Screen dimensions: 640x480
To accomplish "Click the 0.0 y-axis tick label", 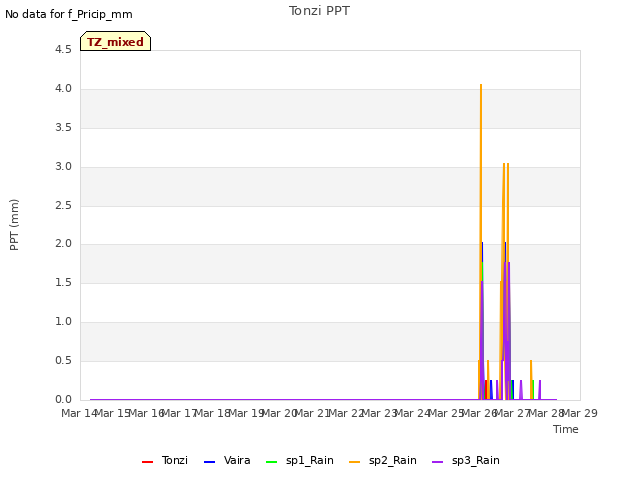I will tap(63, 399).
